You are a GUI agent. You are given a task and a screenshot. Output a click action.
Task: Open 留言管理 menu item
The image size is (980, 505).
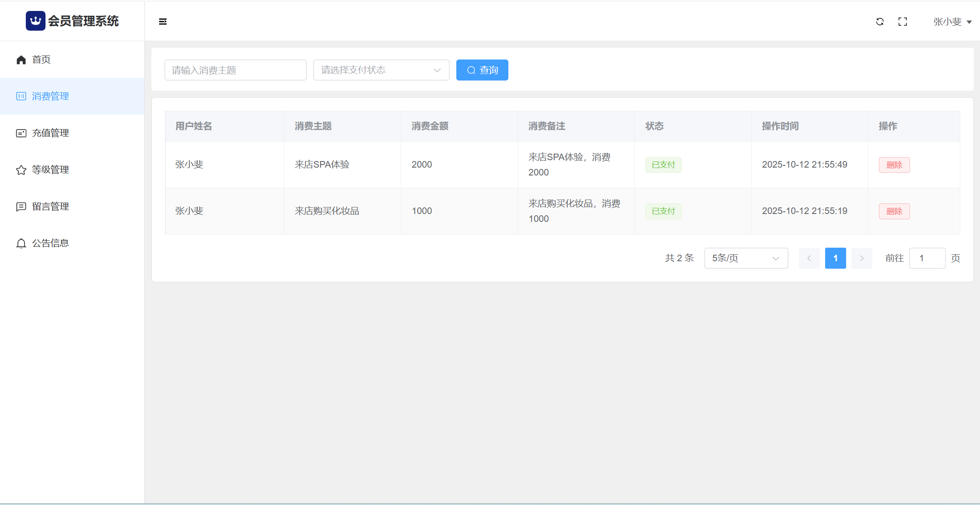click(50, 207)
